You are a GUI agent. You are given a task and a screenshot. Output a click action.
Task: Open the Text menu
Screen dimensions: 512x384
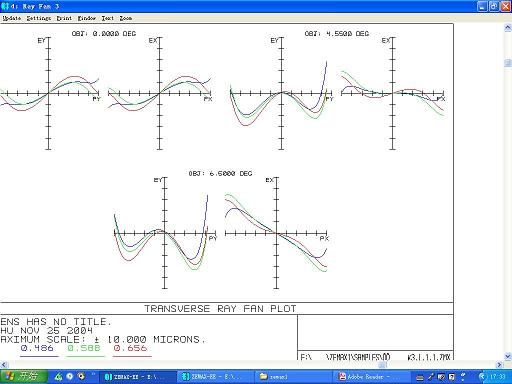(x=108, y=18)
